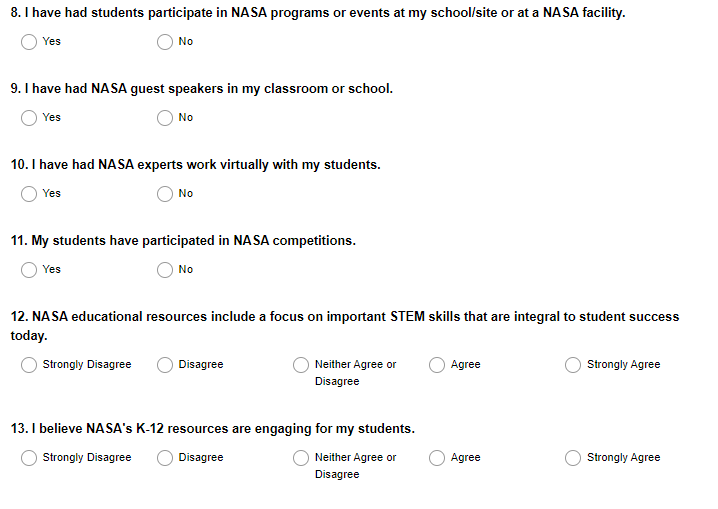Mark Strongly Agree for question 13 engaging resources
The width and height of the screenshot is (718, 509).
click(x=574, y=458)
